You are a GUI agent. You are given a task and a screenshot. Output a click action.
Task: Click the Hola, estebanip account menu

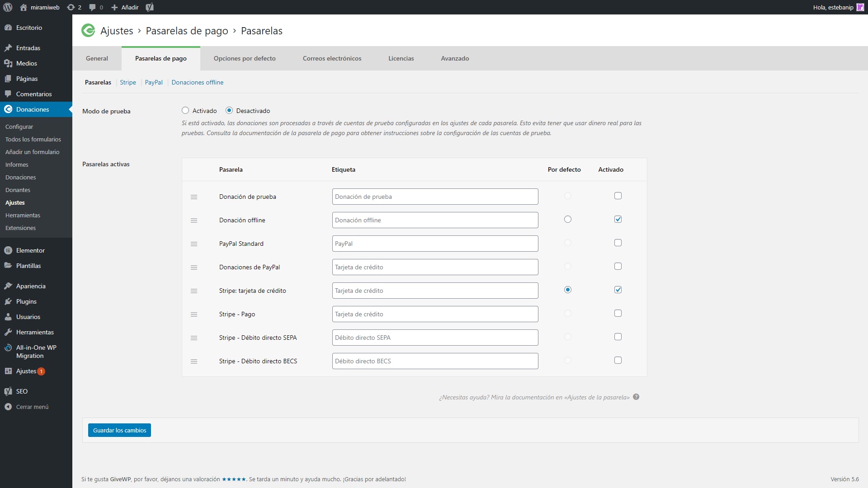tap(838, 7)
